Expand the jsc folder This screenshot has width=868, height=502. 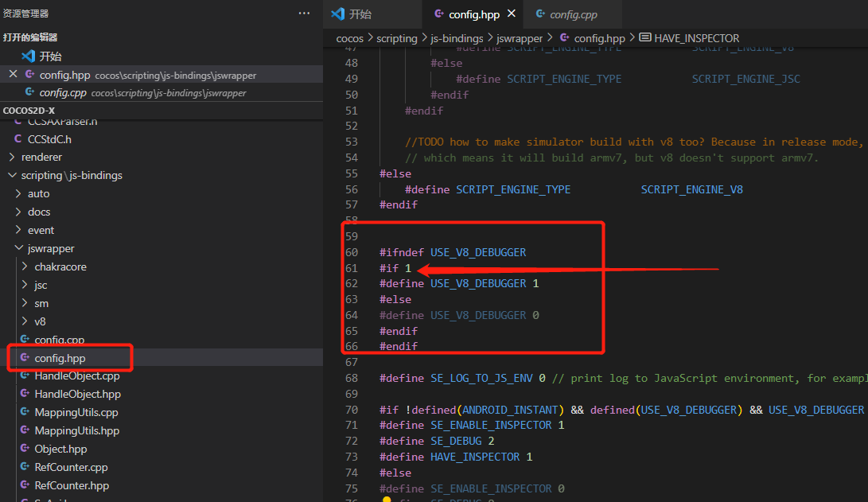pyautogui.click(x=41, y=285)
